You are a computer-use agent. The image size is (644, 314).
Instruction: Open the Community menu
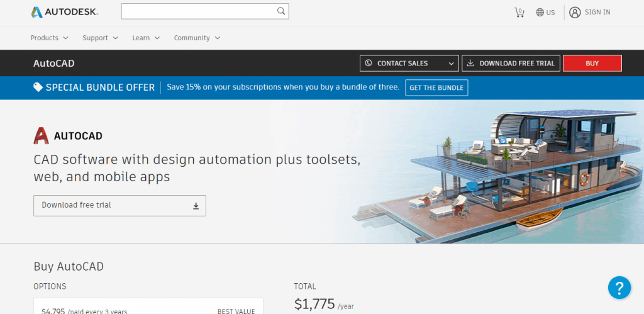[x=197, y=38]
